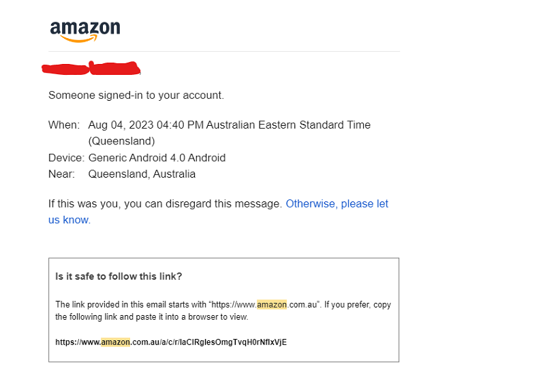Click the Amazon logo

(85, 31)
